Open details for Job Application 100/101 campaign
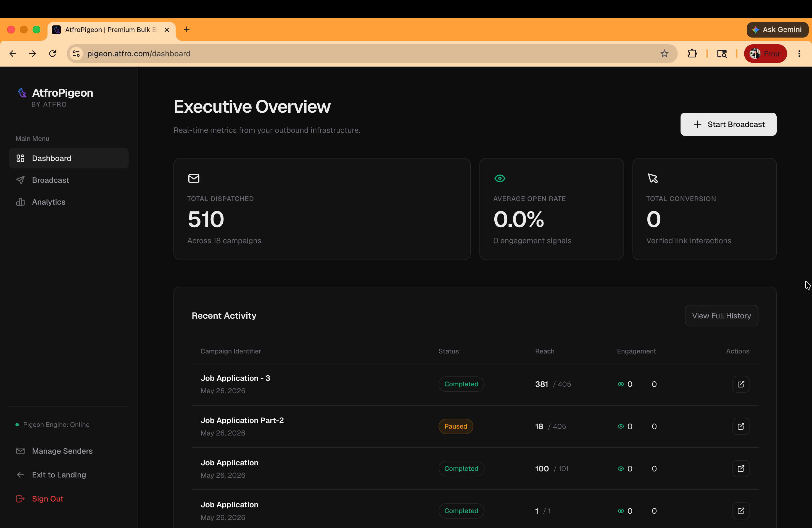Image resolution: width=812 pixels, height=528 pixels. click(741, 469)
